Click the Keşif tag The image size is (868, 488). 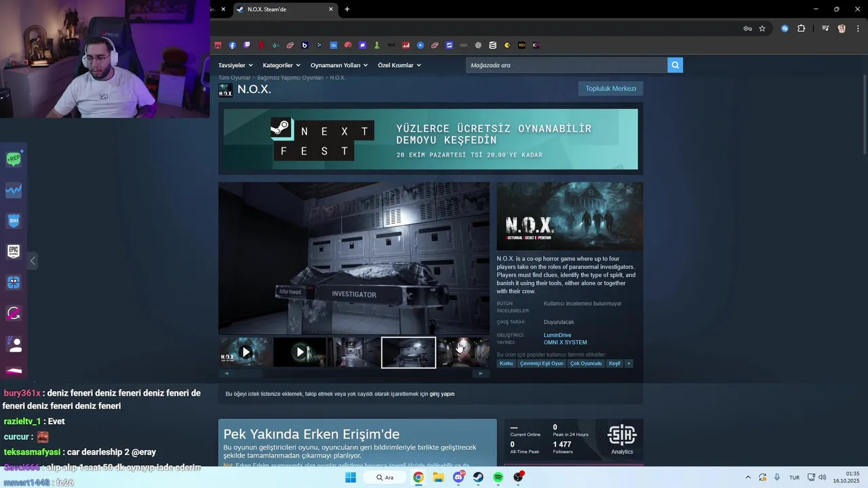point(614,363)
